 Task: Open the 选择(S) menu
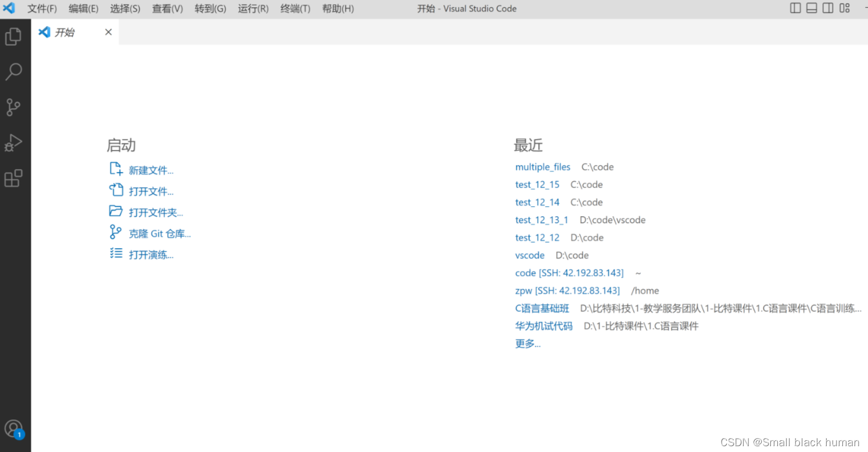tap(125, 9)
